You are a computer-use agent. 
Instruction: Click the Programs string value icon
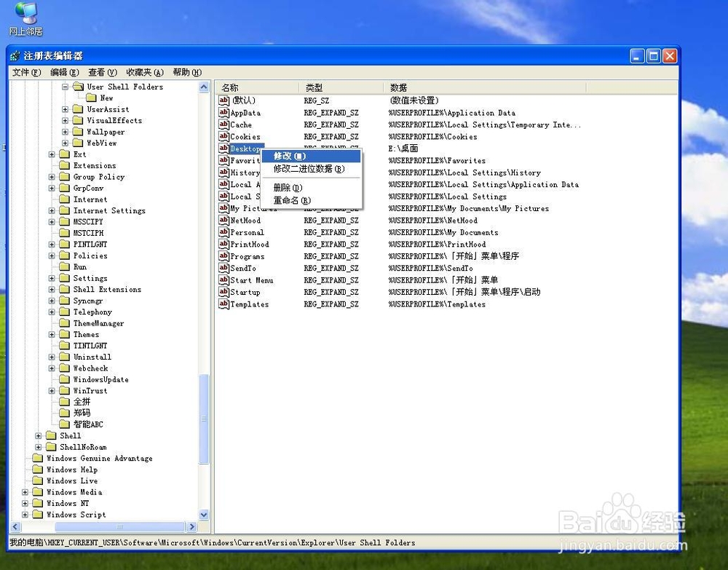223,256
